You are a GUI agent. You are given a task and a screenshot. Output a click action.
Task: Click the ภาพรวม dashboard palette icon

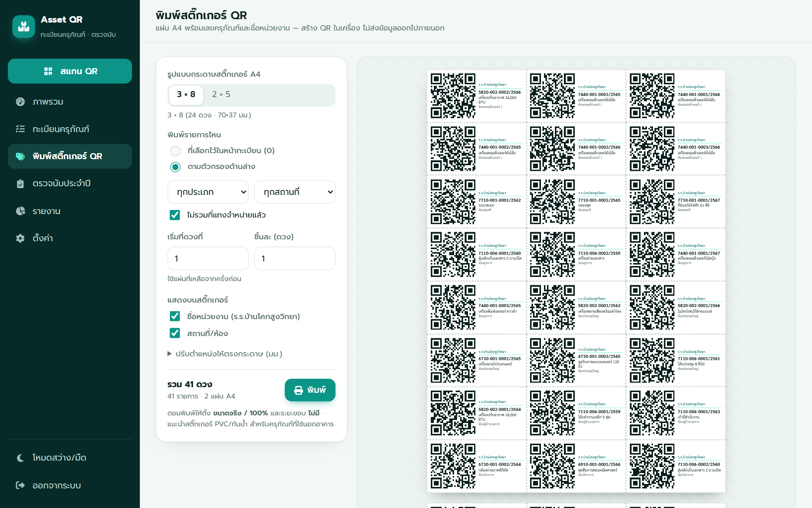20,102
